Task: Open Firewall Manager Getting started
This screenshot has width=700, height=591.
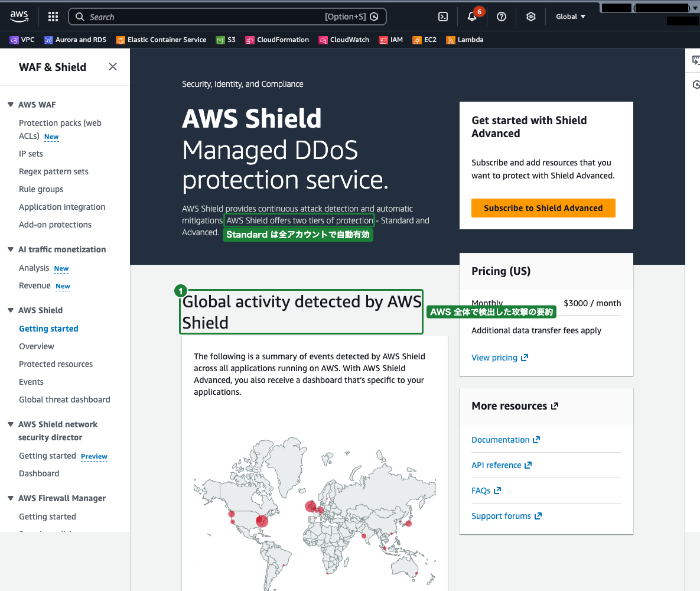Action: coord(47,517)
